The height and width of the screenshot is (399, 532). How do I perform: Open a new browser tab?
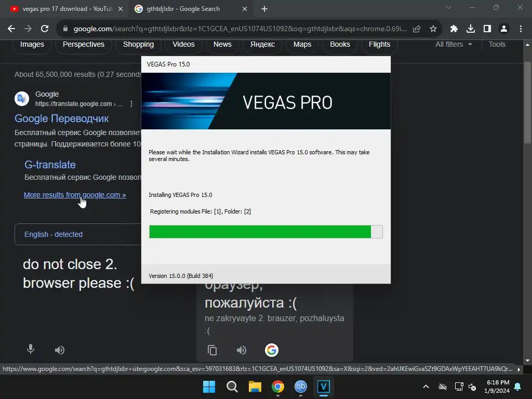click(x=264, y=9)
